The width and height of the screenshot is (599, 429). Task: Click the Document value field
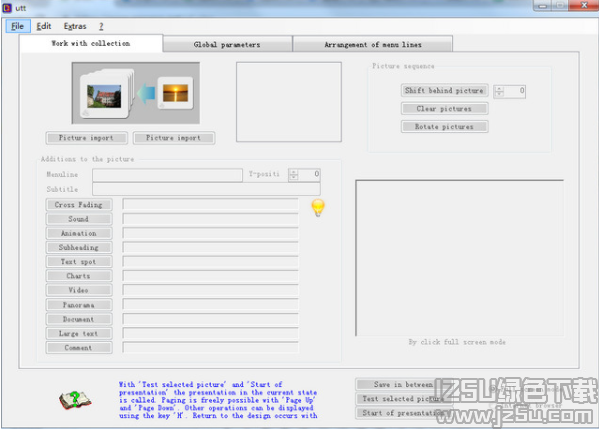click(x=210, y=319)
